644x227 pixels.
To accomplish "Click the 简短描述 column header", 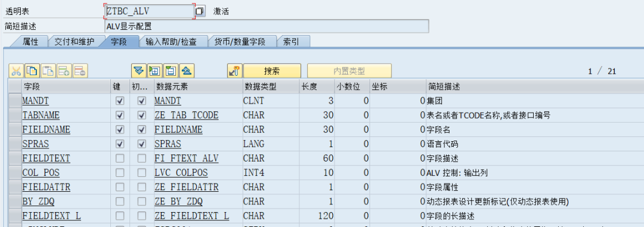I will tap(535, 86).
